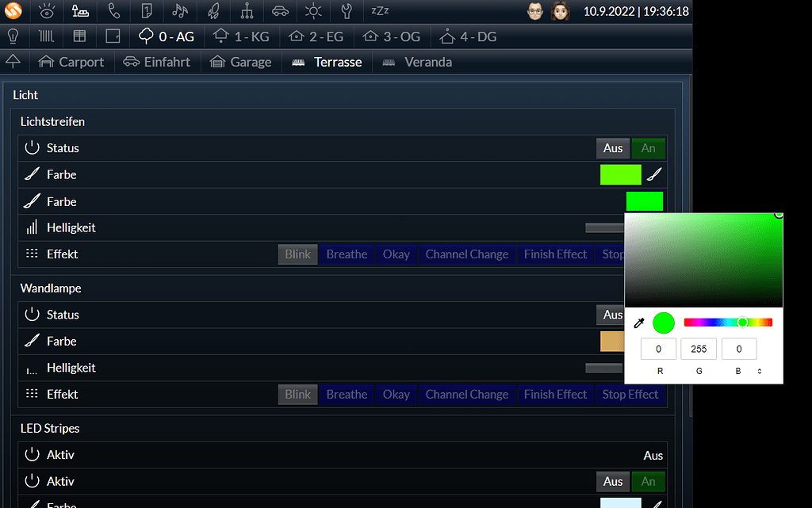Switch Lichtstreifen status to Aus
The image size is (812, 508).
click(613, 148)
